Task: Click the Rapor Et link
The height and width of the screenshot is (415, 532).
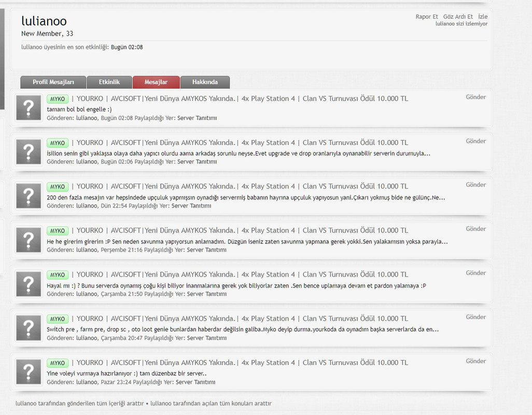Action: coord(427,17)
